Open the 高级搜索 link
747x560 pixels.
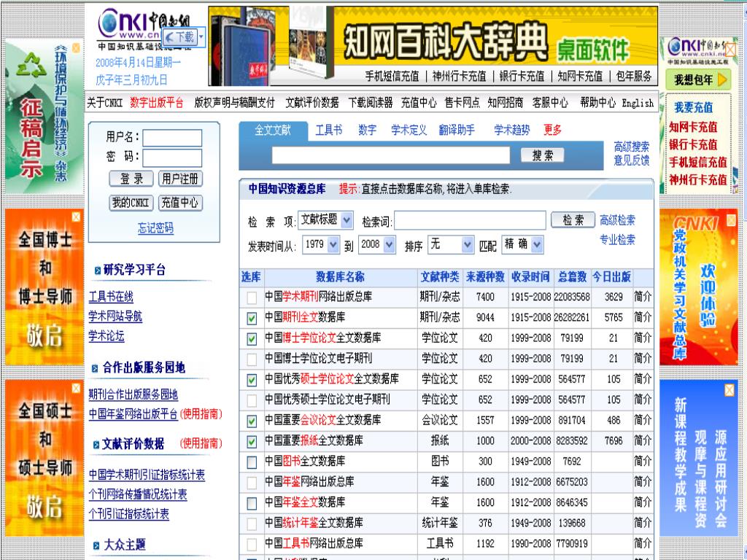pos(632,147)
